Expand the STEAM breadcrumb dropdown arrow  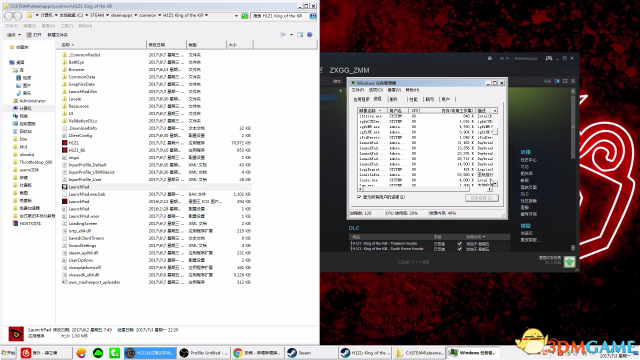coord(107,16)
